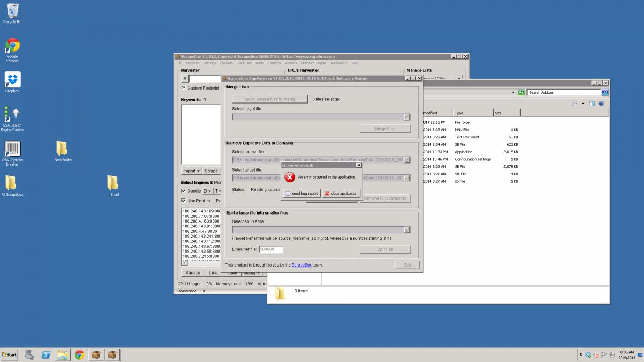Launch Google Chrome from the desktop shortcut

point(12,50)
